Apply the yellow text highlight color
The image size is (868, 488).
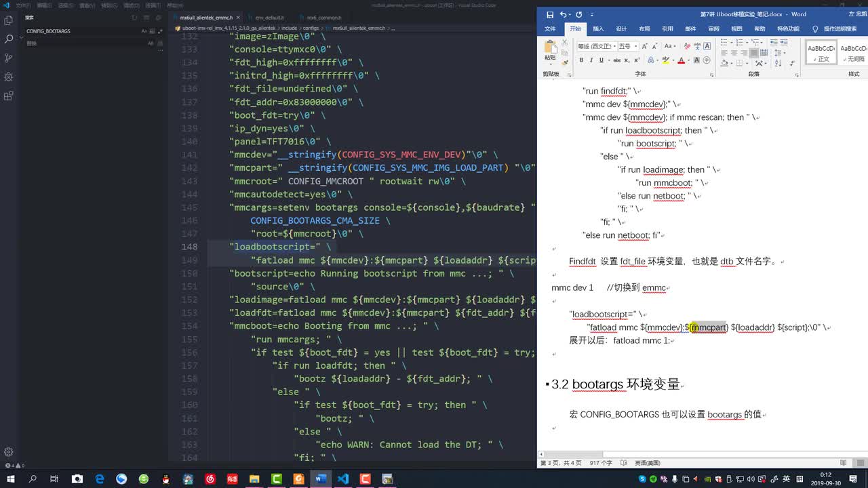click(x=666, y=60)
